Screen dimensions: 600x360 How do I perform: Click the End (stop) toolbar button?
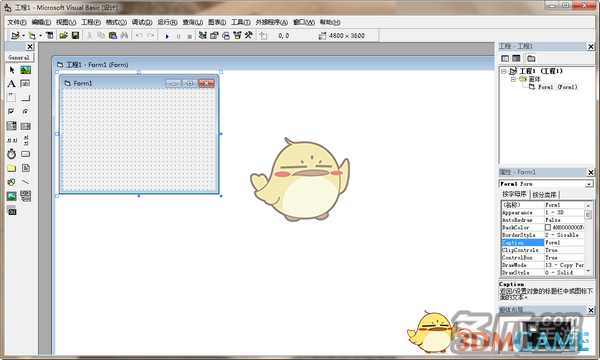click(189, 36)
